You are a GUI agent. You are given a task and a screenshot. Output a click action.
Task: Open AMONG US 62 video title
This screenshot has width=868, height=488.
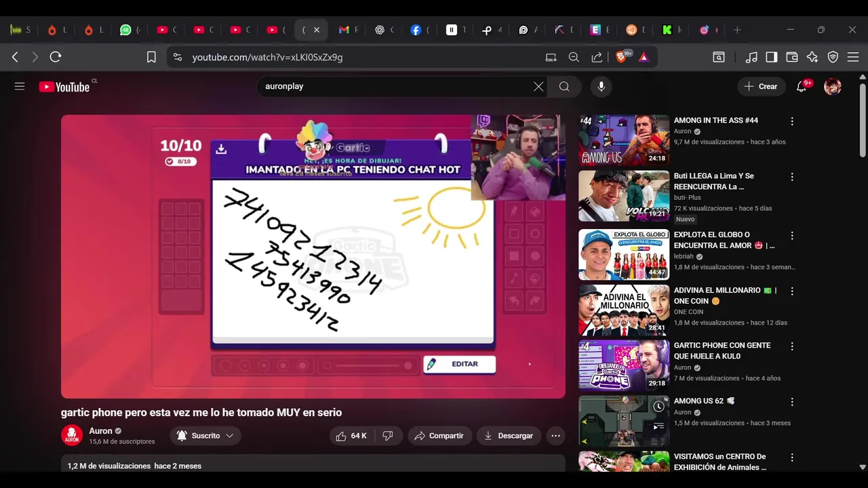[706, 401]
